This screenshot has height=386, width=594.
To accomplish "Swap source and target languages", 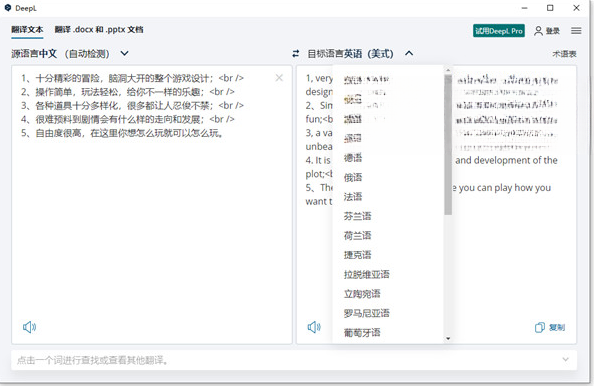I will click(295, 54).
